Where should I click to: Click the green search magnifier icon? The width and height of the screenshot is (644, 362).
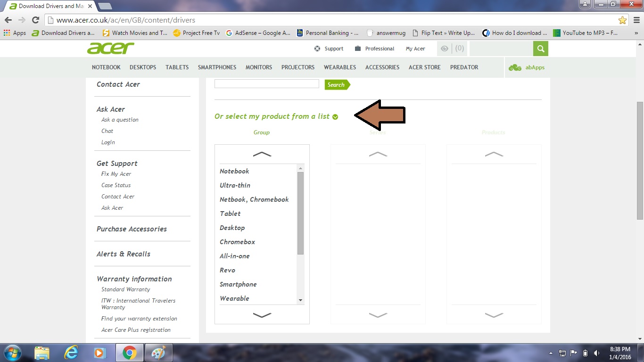(x=541, y=49)
